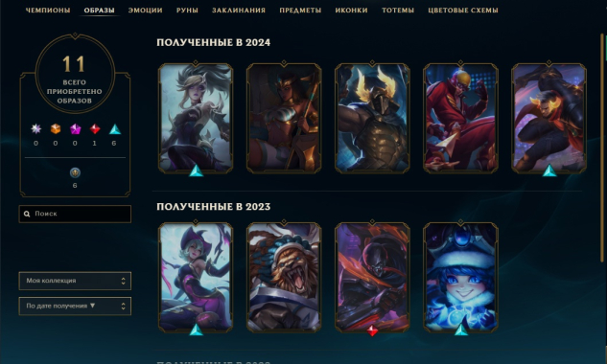
Task: Switch to the Чемпионы tab
Action: coord(48,11)
